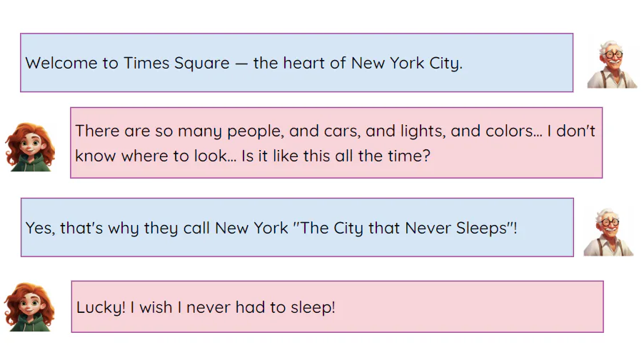The width and height of the screenshot is (644, 355).
Task: Click the red-haired girl avatar beside the many people message
Action: [30, 146]
